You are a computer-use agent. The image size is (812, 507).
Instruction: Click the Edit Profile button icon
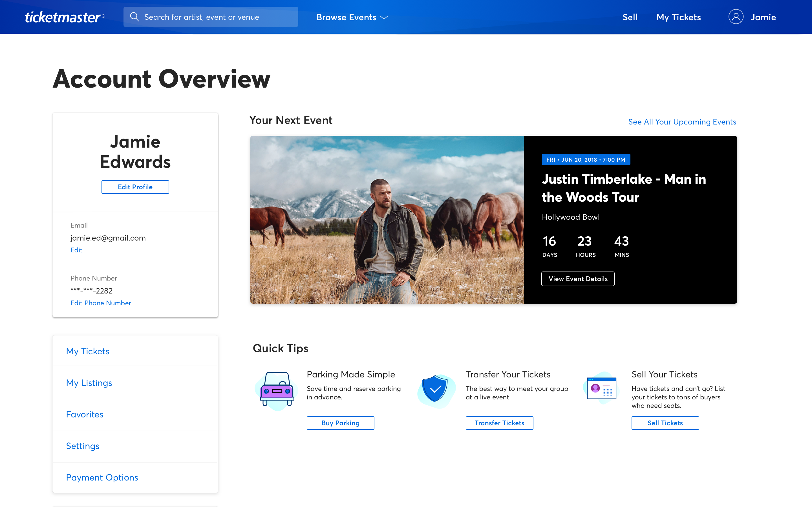[x=135, y=187]
